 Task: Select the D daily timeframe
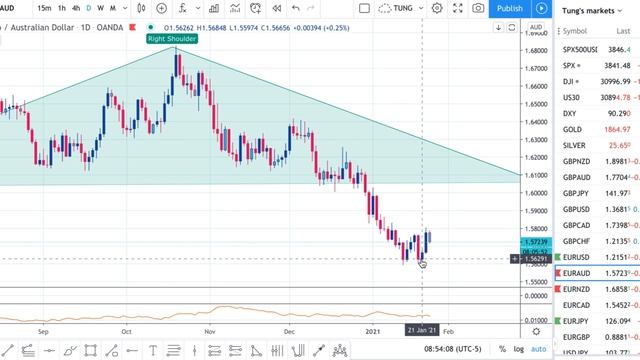click(x=89, y=8)
